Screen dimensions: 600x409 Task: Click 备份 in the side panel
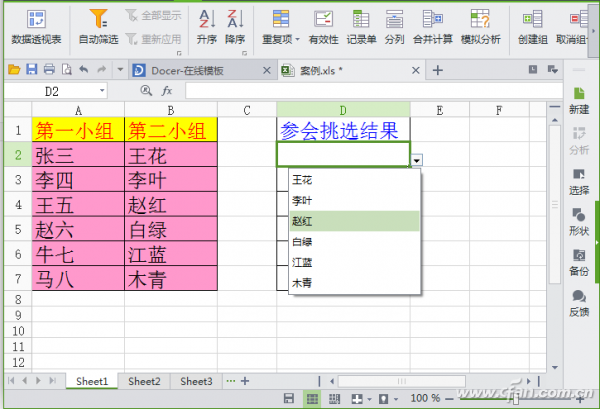[579, 263]
